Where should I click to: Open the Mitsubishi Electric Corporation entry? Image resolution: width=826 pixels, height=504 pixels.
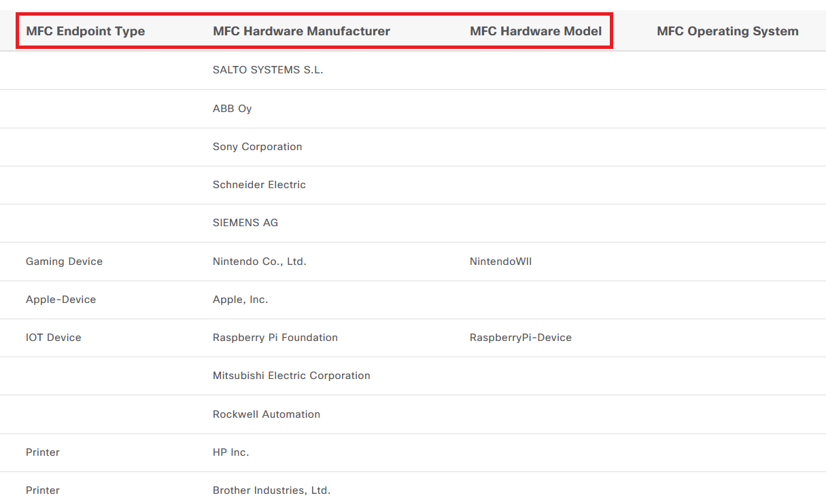(x=291, y=375)
